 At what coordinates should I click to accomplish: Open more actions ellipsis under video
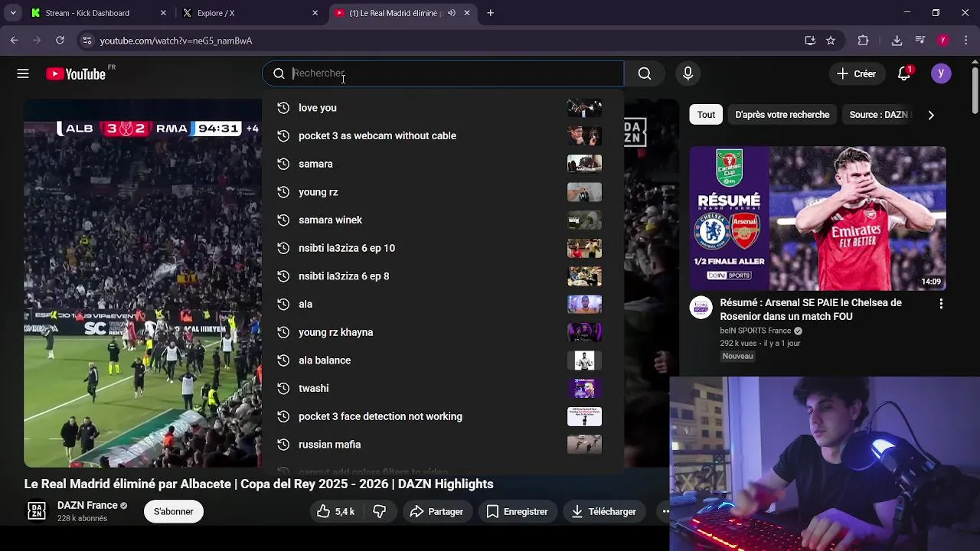(x=665, y=511)
